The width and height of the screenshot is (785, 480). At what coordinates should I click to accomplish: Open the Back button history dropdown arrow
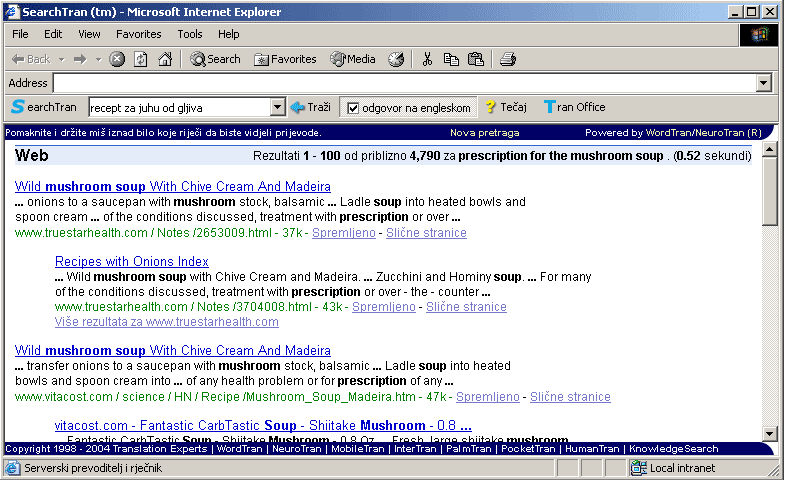pos(62,60)
